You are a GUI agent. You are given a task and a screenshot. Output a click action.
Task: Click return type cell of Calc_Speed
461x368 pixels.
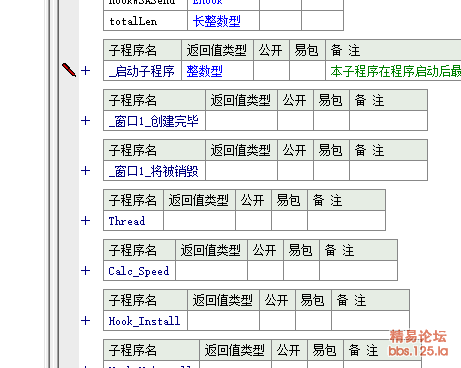[211, 270]
